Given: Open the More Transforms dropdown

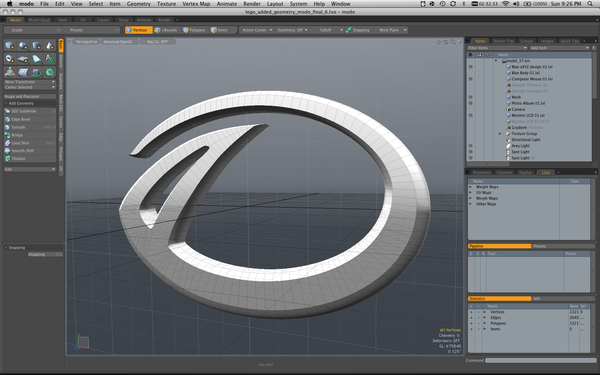Looking at the screenshot, I should 30,82.
